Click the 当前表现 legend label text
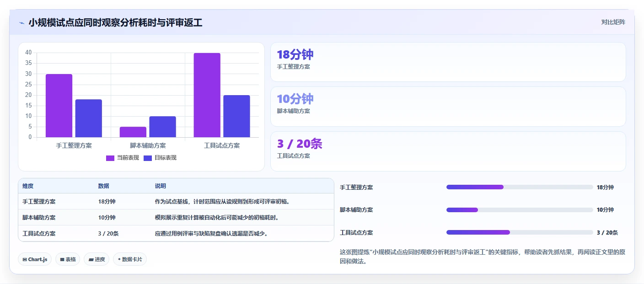Image resolution: width=644 pixels, height=284 pixels. coord(128,158)
